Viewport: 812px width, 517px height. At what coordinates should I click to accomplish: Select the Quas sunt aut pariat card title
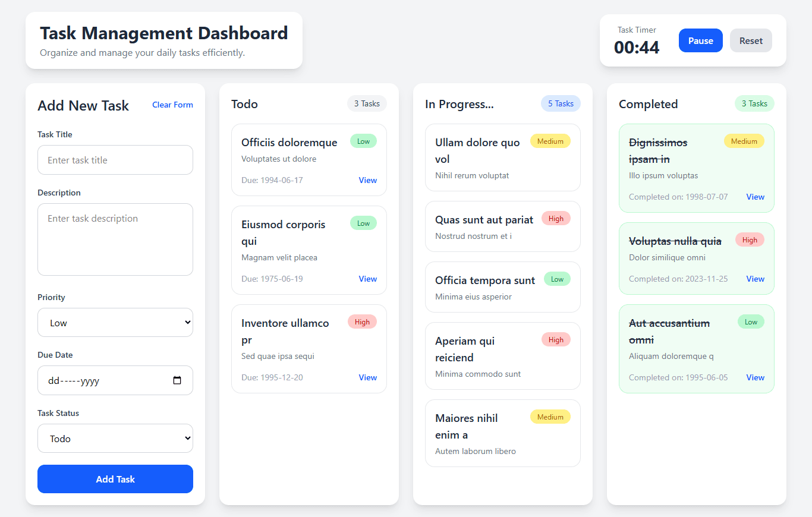tap(484, 220)
